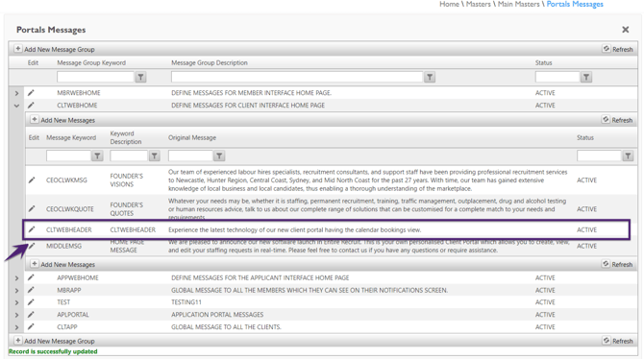Sort by Message Group Description header

[210, 62]
